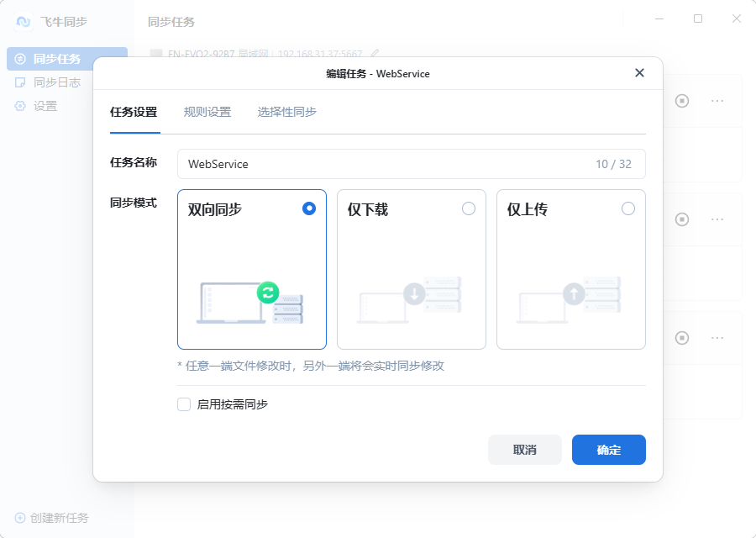756x538 pixels.
Task: Click the 任务名称 input field
Action: pyautogui.click(x=412, y=164)
